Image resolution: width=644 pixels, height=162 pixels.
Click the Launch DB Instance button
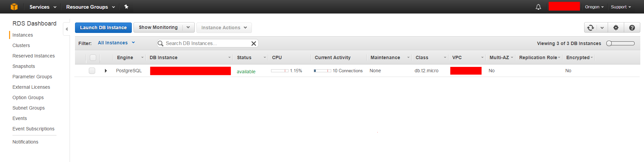103,28
